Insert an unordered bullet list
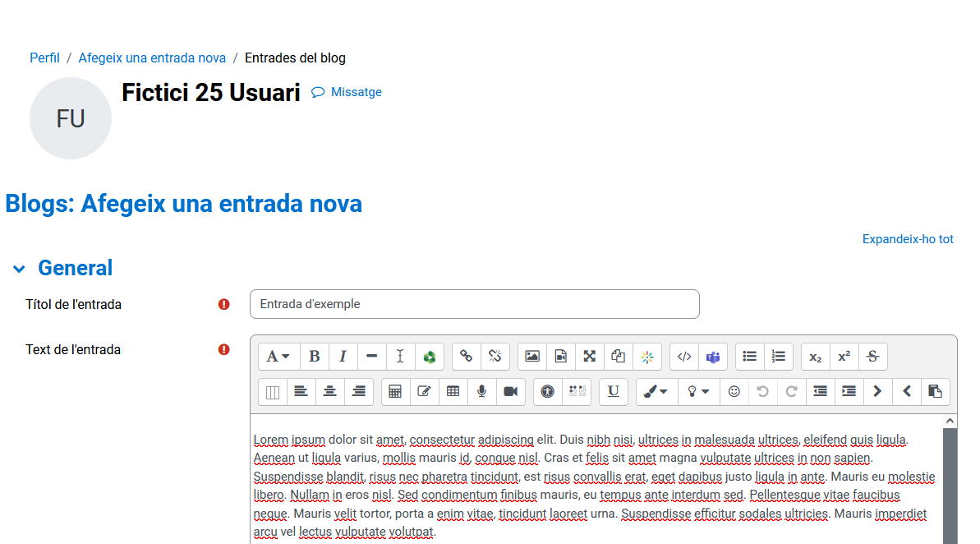The height and width of the screenshot is (544, 980). point(750,357)
